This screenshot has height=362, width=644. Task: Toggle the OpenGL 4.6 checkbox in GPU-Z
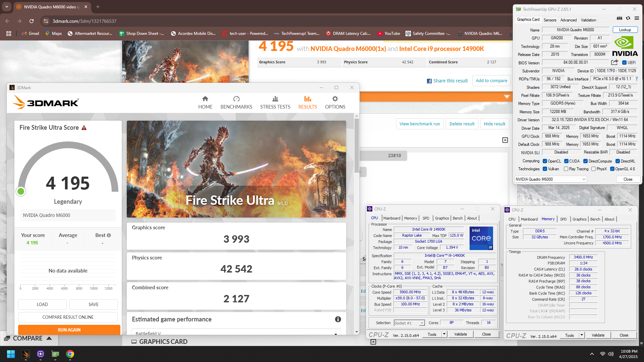tap(612, 169)
